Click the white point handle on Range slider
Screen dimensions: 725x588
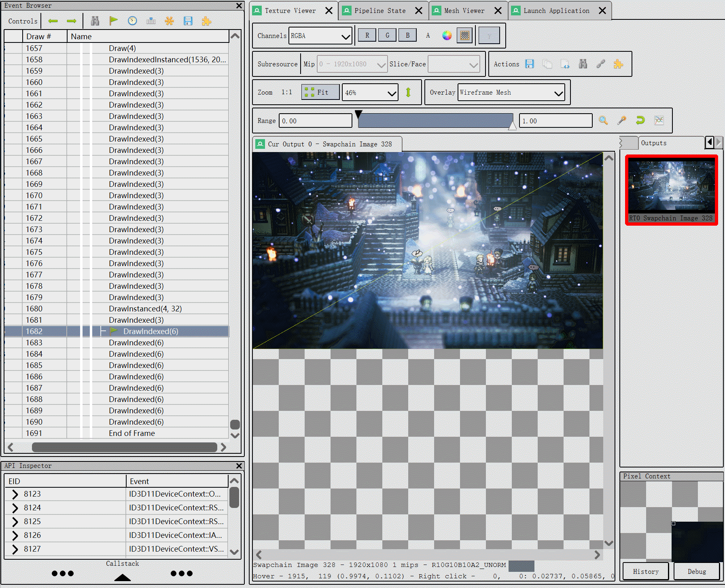click(512, 126)
